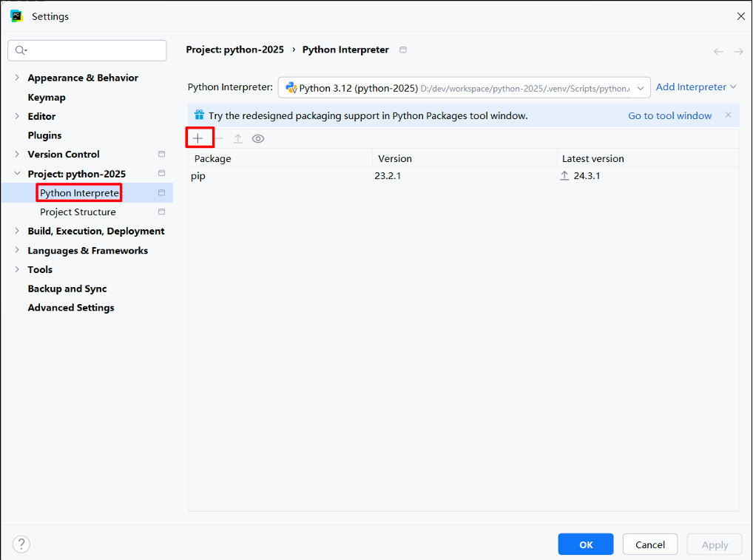
Task: Close the packaging support banner
Action: pos(728,115)
